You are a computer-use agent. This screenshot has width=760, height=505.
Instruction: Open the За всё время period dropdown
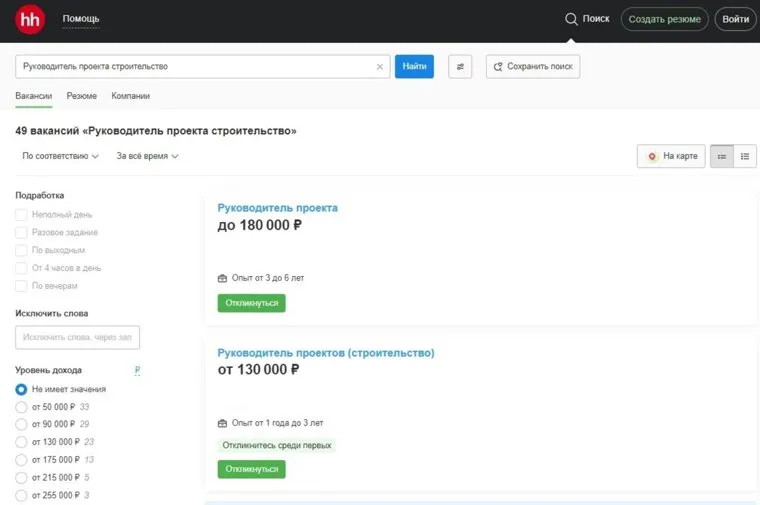point(147,156)
